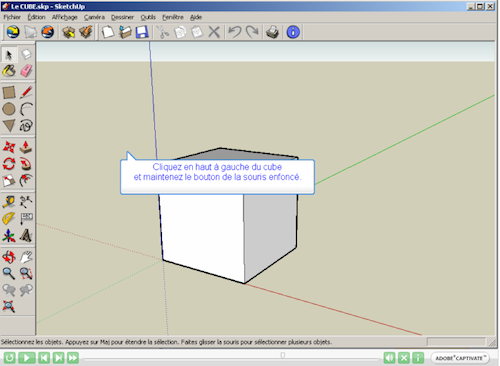500x366 pixels.
Task: Open the Fichier menu
Action: pyautogui.click(x=12, y=17)
